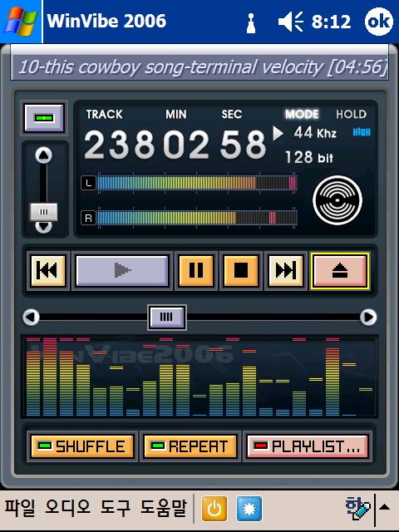
Task: Click the Eject button to open files
Action: point(340,271)
